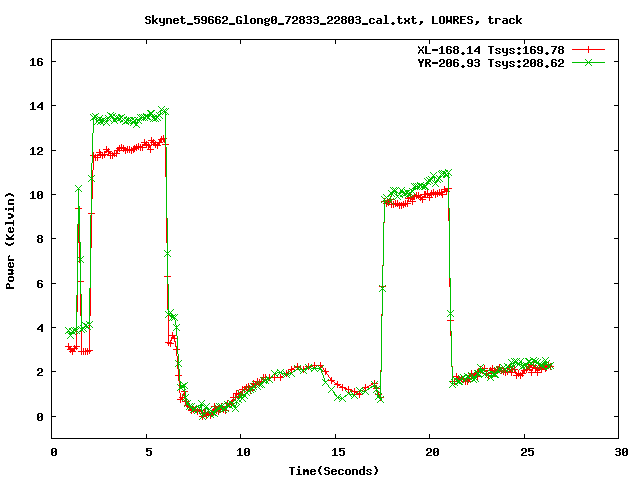Click the plot title Skynet_59662_Glong0_72833_22803_cal.txt

click(281, 20)
